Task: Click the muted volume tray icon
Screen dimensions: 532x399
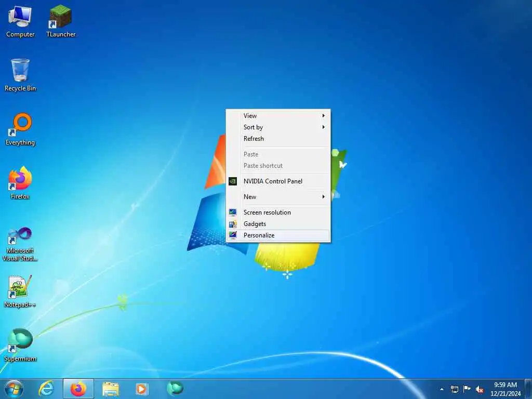Action: pyautogui.click(x=480, y=389)
